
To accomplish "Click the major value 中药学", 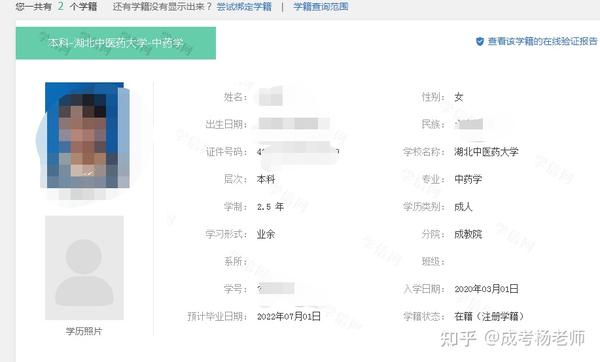I will click(x=468, y=179).
